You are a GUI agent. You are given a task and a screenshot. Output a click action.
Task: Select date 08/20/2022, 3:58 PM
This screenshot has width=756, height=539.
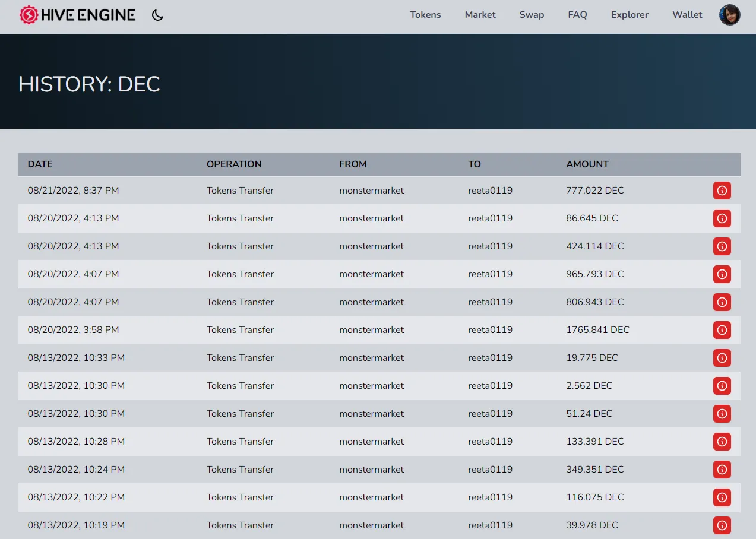(x=73, y=330)
